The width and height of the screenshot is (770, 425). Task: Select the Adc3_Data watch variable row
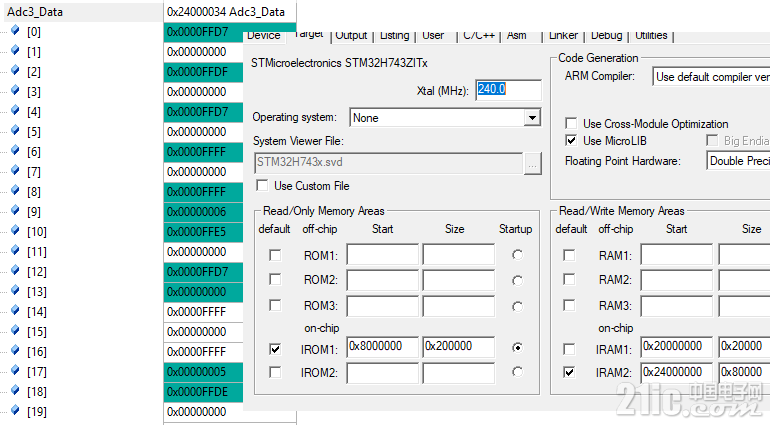(82, 12)
